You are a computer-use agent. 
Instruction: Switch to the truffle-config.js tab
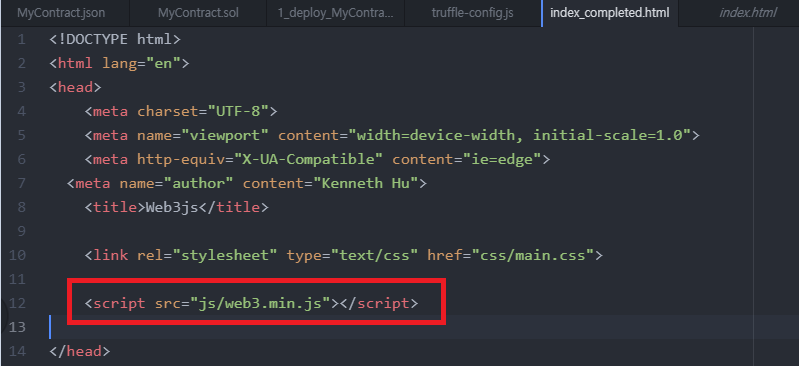472,13
